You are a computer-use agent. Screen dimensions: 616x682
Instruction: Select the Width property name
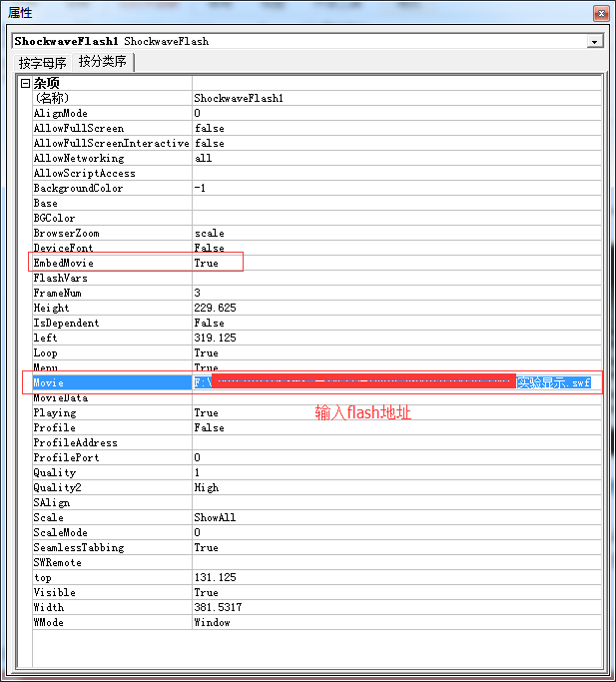tap(112, 608)
